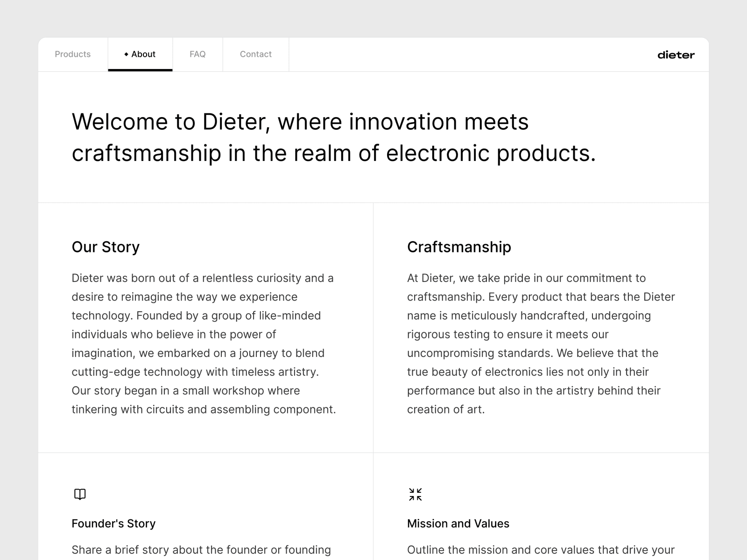Image resolution: width=747 pixels, height=560 pixels.
Task: Click the inward arrows icon
Action: pyautogui.click(x=415, y=494)
